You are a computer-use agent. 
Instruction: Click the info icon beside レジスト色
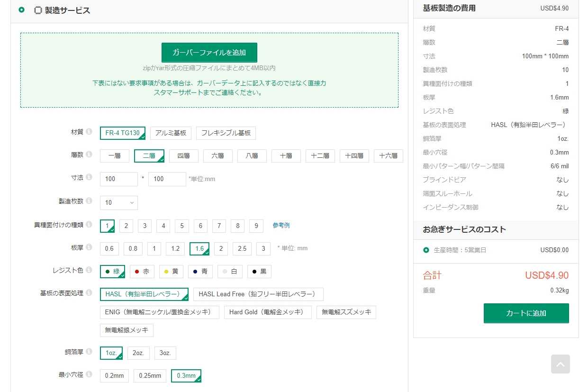click(x=89, y=270)
